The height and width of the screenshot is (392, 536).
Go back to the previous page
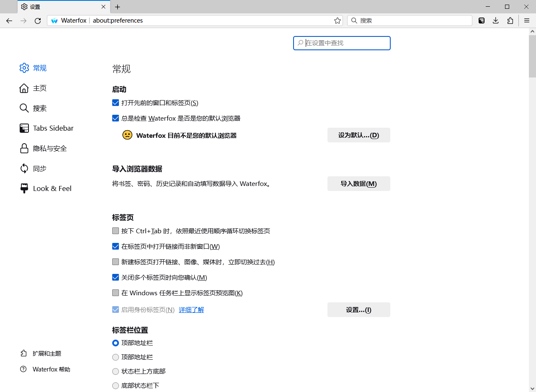(x=9, y=21)
